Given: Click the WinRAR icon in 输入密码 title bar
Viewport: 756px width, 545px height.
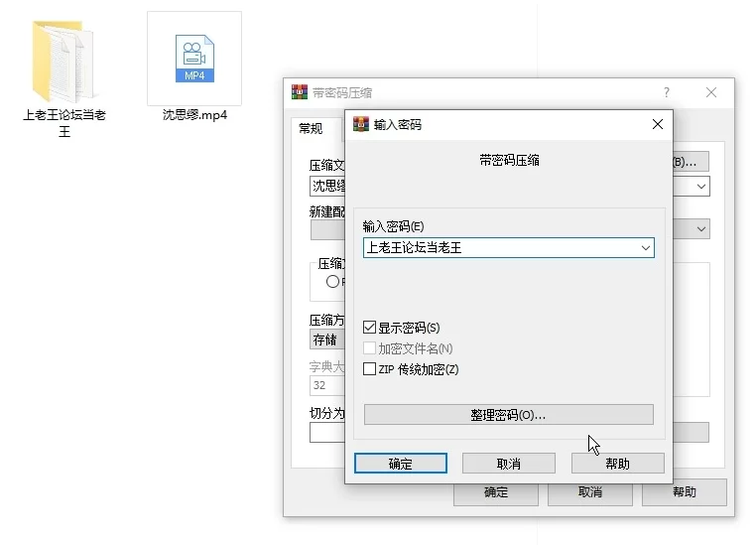Looking at the screenshot, I should pyautogui.click(x=361, y=124).
